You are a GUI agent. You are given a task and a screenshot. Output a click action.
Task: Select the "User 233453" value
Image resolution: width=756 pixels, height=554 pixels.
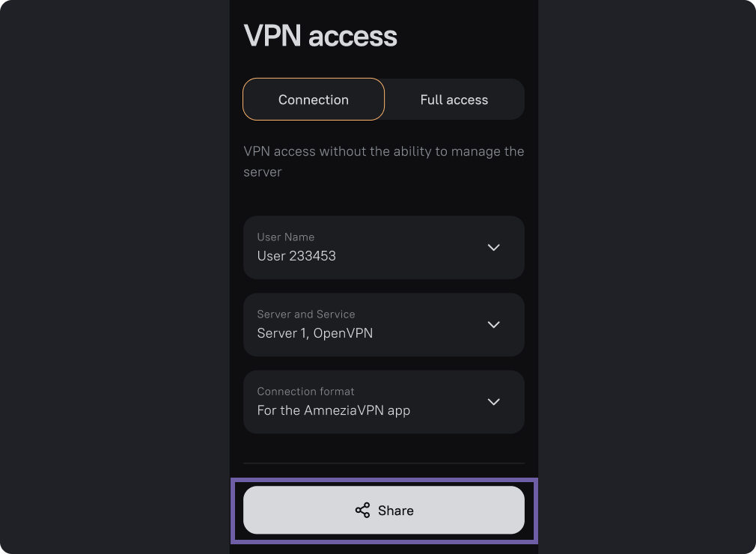pos(296,256)
